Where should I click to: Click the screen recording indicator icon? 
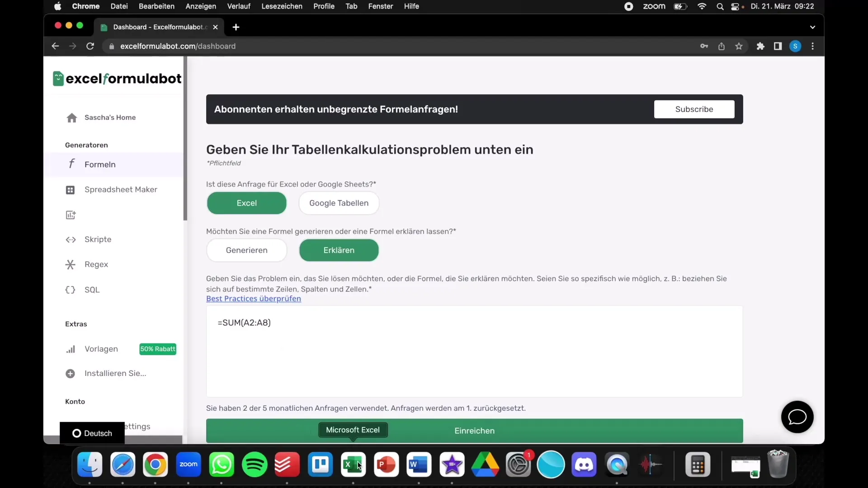(x=628, y=6)
